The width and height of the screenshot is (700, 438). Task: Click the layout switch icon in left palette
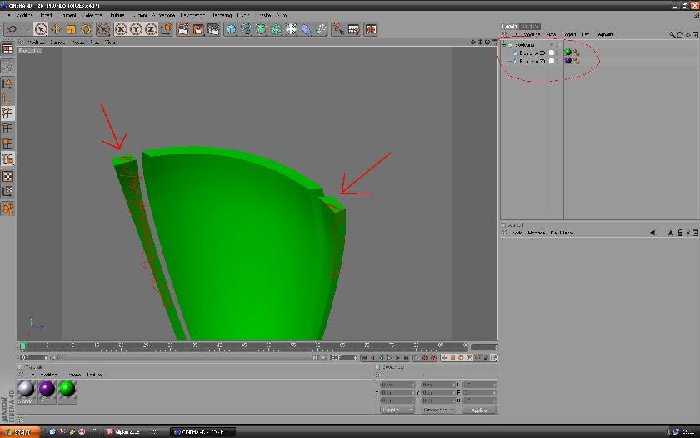pos(8,49)
